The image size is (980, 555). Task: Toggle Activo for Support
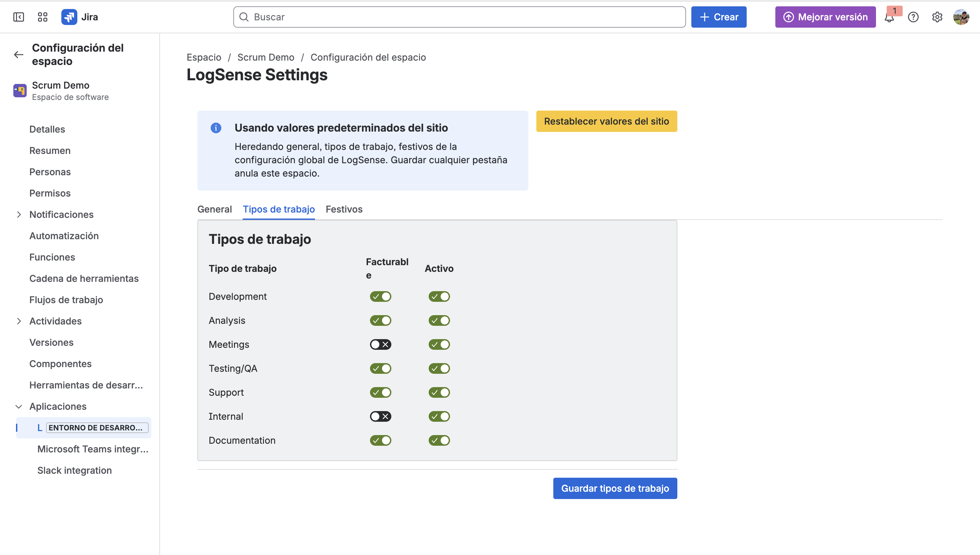click(x=439, y=393)
